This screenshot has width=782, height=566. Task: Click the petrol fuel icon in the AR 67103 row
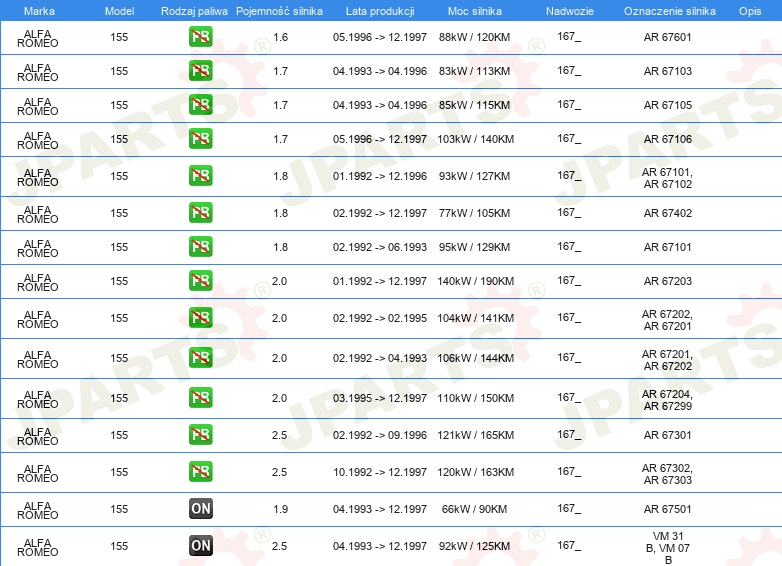(200, 71)
